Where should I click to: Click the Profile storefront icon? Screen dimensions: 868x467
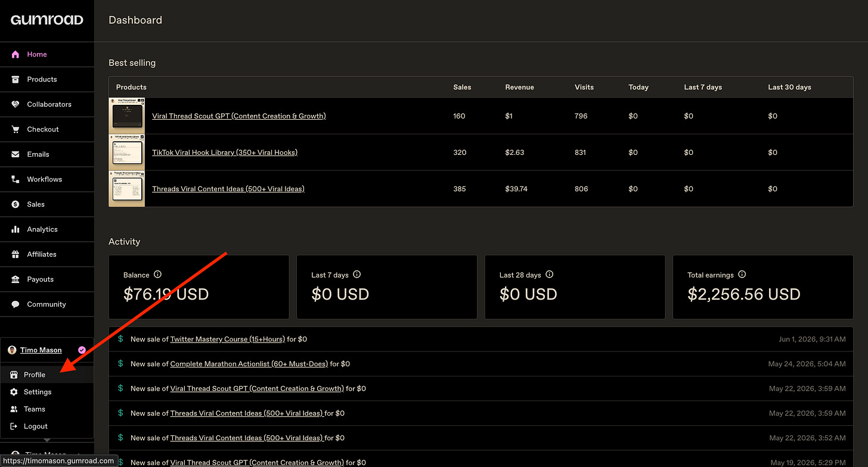point(14,375)
